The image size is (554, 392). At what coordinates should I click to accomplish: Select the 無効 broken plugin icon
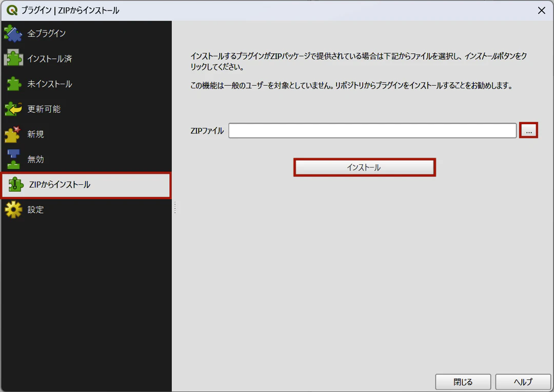click(13, 159)
